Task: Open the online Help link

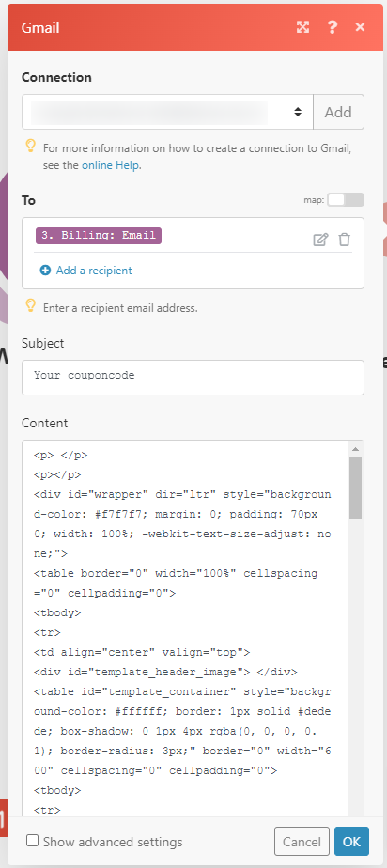Action: [x=111, y=165]
